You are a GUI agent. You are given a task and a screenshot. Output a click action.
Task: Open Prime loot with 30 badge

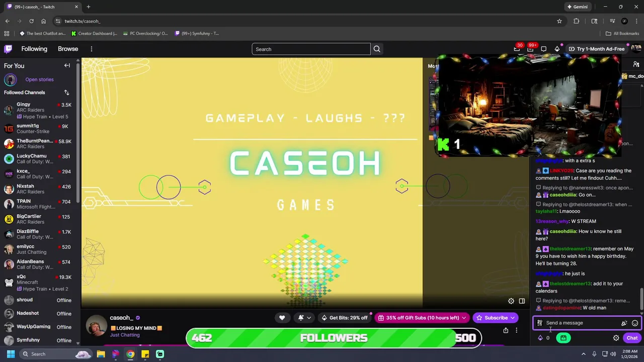coord(517,49)
